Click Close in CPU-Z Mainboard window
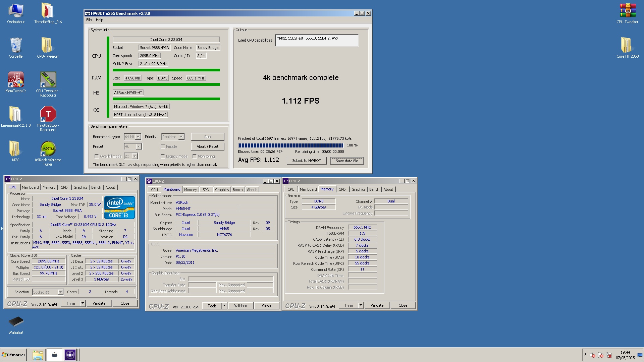This screenshot has width=644, height=362. click(x=266, y=306)
